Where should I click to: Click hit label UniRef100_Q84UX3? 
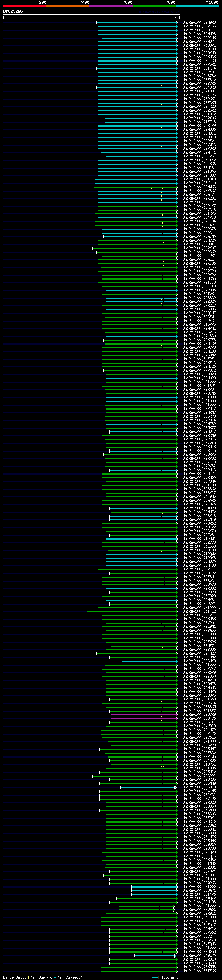tap(199, 88)
